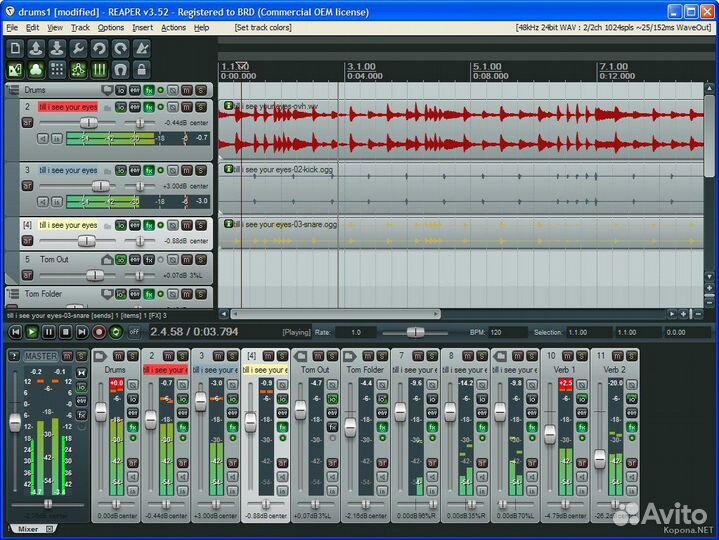Solo the Tom Out track in track panel
This screenshot has height=540, width=719.
[x=201, y=260]
